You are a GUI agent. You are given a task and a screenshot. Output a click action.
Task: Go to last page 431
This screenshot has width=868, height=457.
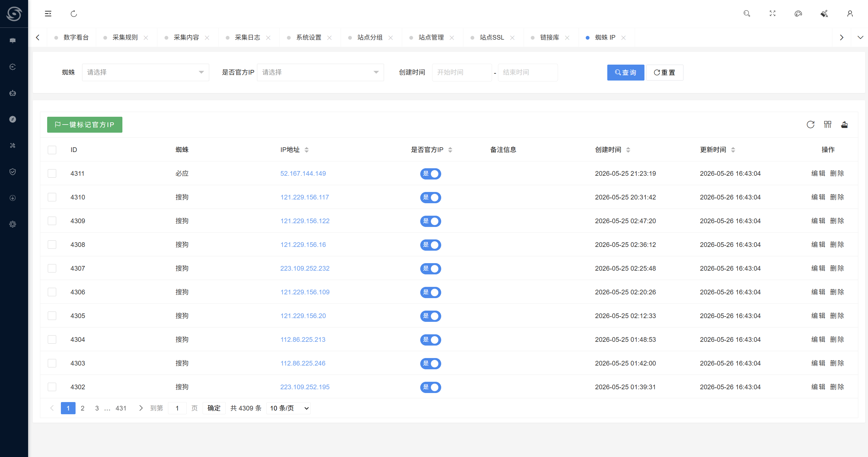121,408
